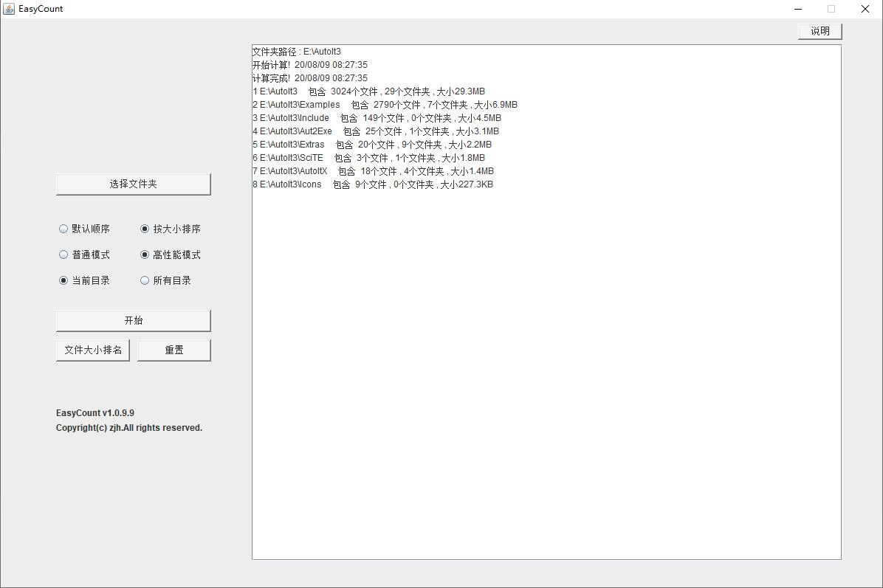The image size is (883, 588).
Task: Click the EasyCount icon in the title bar
Action: (9, 8)
